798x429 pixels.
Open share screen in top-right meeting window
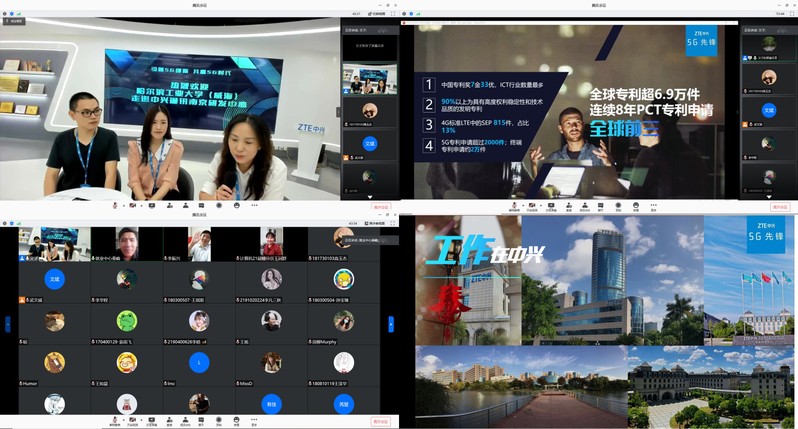tap(551, 205)
